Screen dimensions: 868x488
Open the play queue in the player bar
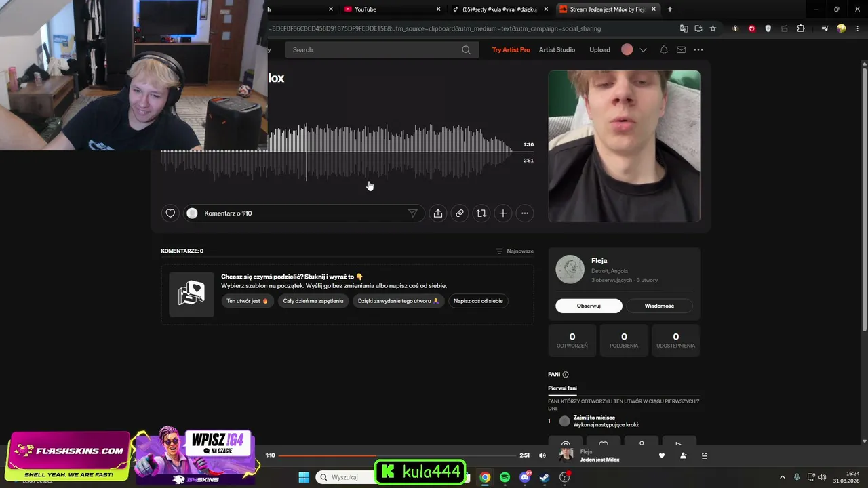pyautogui.click(x=704, y=455)
